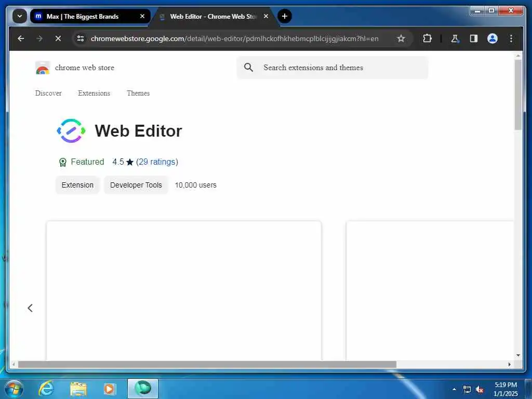
Task: Click the horizontal scrollbar thumb
Action: (207, 364)
